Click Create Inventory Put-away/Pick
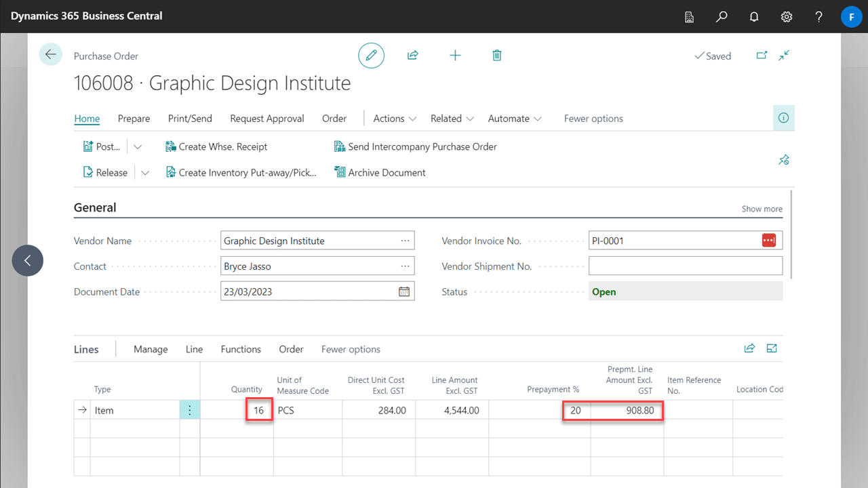 (x=241, y=173)
